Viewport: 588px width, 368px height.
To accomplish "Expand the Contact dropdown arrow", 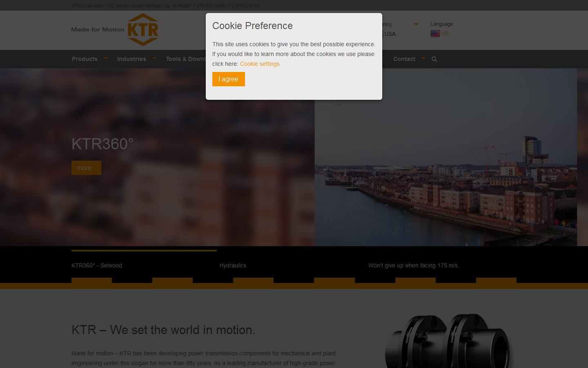I will [x=423, y=58].
